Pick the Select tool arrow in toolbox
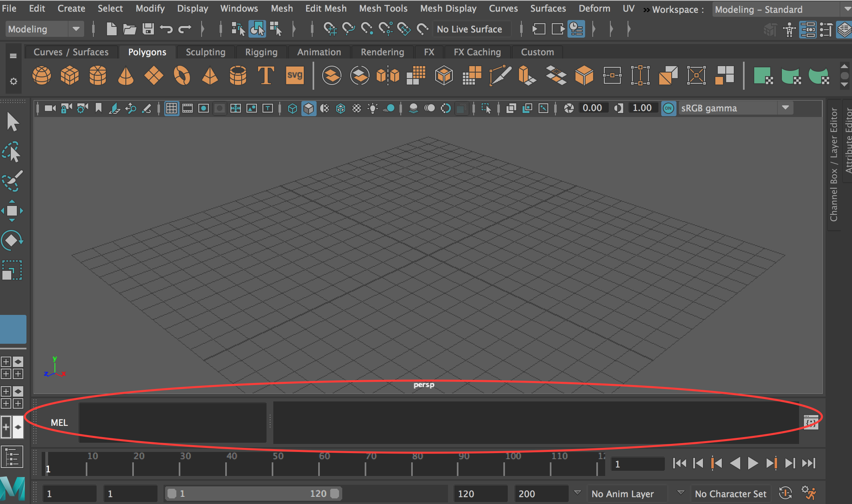This screenshot has height=504, width=852. (12, 122)
